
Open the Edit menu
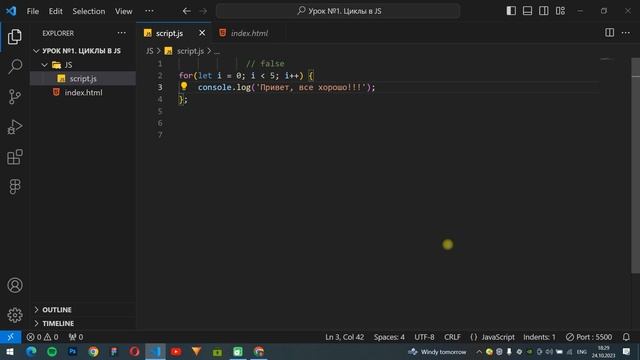[56, 11]
